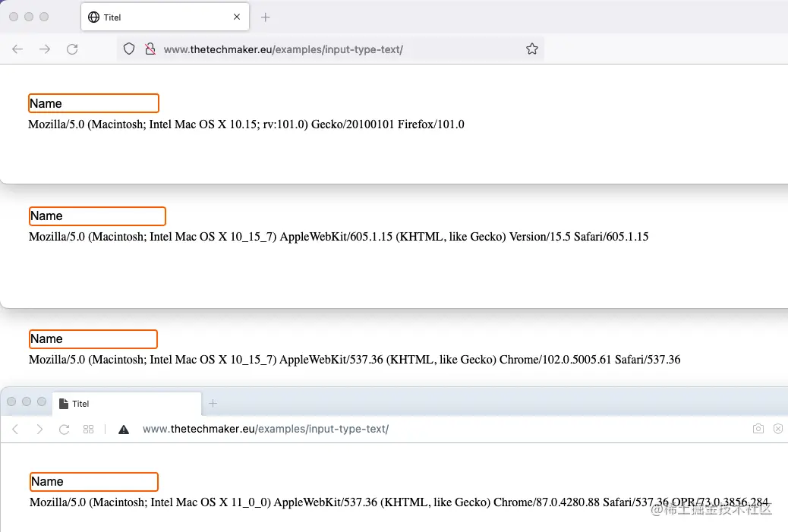The image size is (788, 532).
Task: Go forward in the Opera window
Action: point(39,429)
